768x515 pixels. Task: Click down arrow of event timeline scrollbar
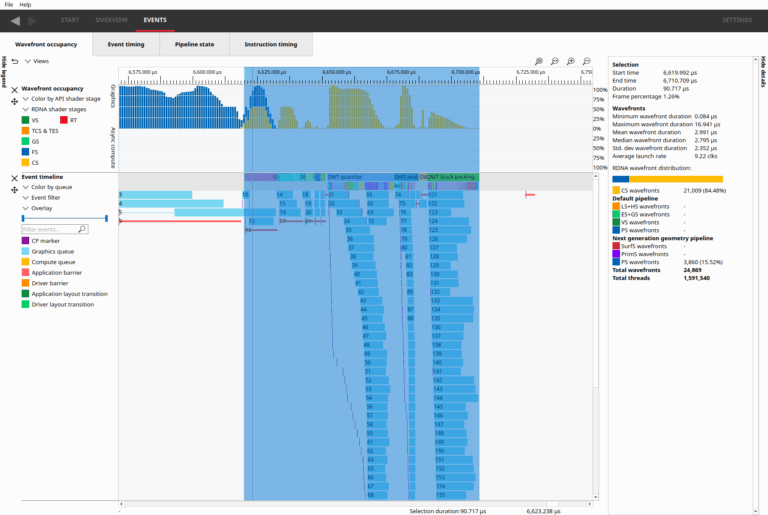coord(596,497)
